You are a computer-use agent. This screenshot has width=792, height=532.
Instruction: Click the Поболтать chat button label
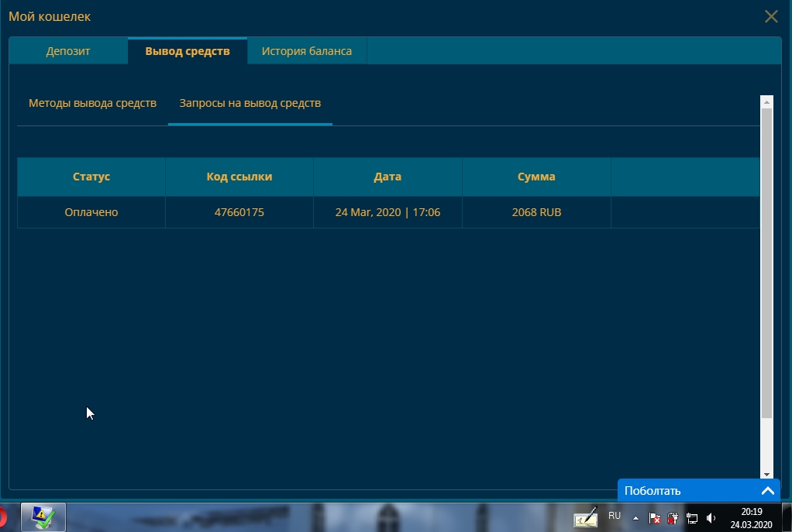[x=653, y=490]
